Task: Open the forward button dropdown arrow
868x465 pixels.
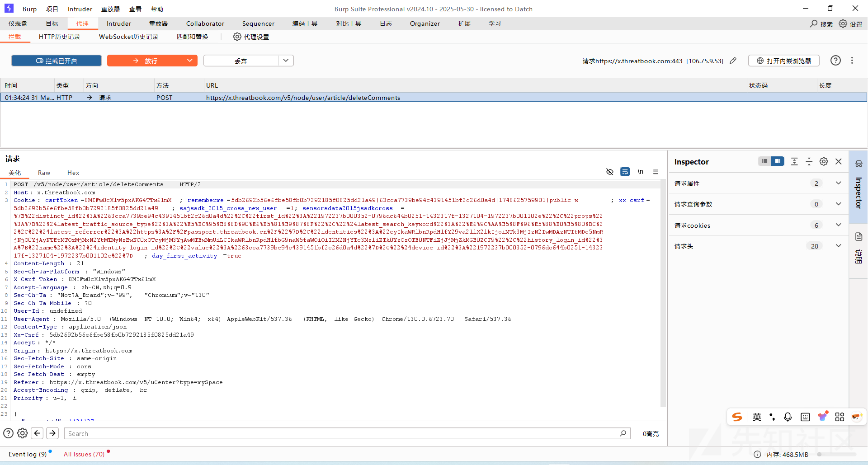Action: pyautogui.click(x=190, y=61)
